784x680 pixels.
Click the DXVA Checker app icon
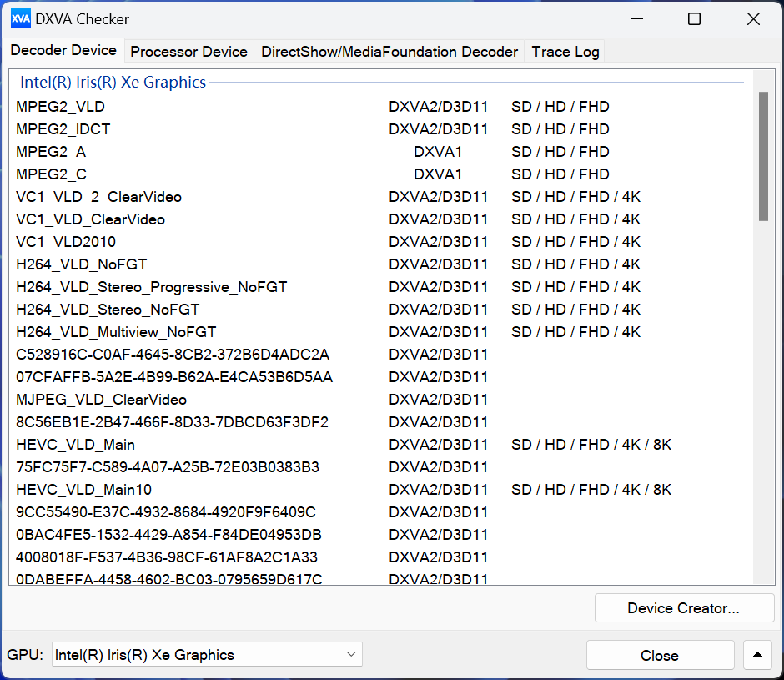pyautogui.click(x=21, y=19)
